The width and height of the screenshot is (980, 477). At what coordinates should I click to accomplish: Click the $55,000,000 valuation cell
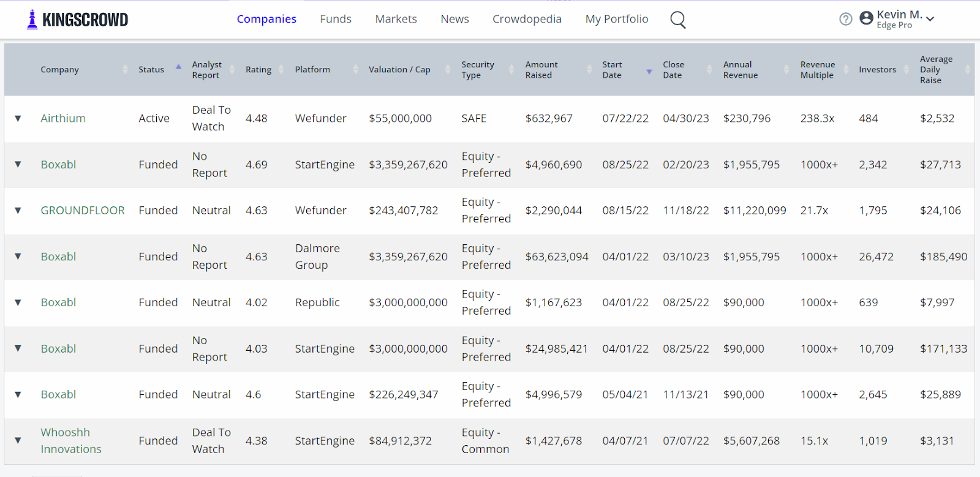click(x=400, y=118)
